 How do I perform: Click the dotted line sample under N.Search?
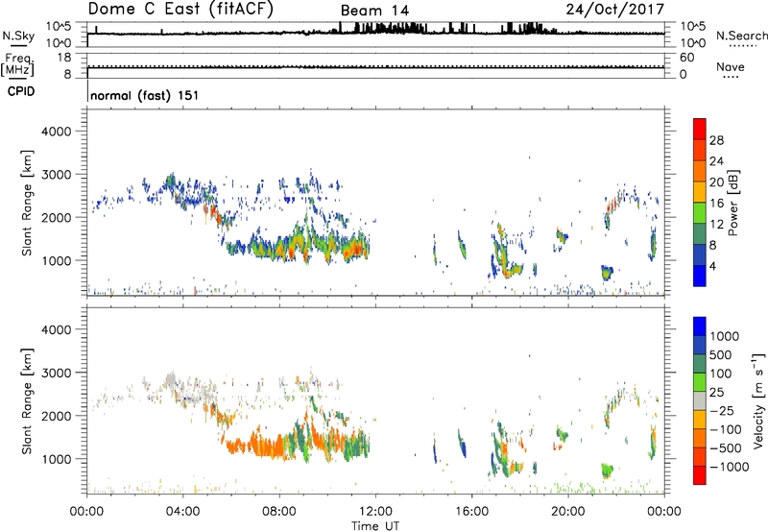pos(742,45)
